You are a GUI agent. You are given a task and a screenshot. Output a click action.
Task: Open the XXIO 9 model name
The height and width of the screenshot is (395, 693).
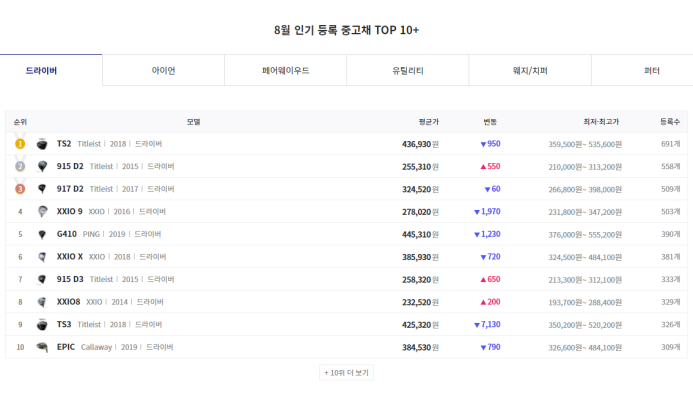pos(69,211)
